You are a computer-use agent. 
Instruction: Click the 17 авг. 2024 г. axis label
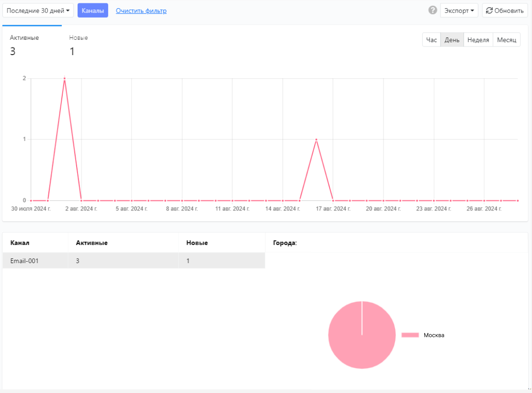pos(333,208)
